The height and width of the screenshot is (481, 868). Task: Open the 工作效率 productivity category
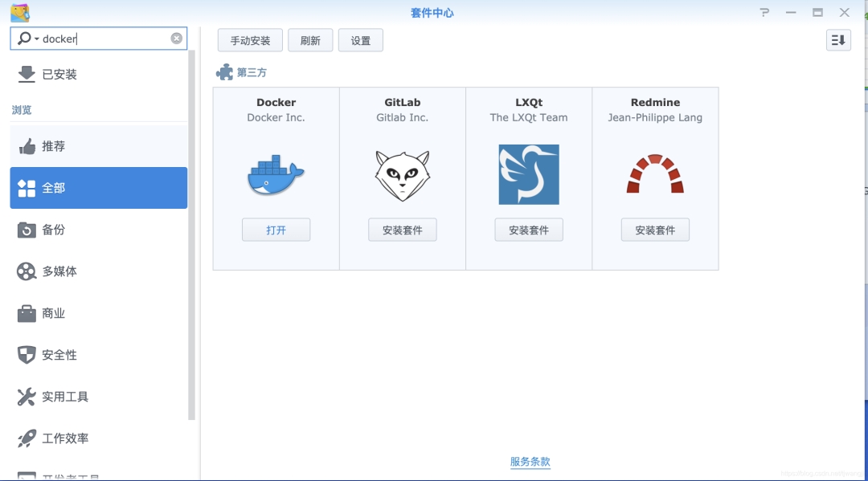coord(99,438)
